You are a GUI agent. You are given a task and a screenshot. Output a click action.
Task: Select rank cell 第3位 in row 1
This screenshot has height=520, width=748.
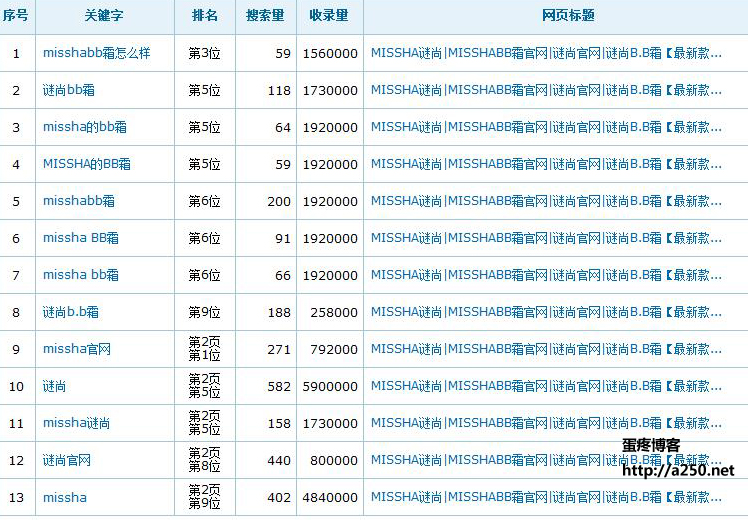click(x=205, y=53)
